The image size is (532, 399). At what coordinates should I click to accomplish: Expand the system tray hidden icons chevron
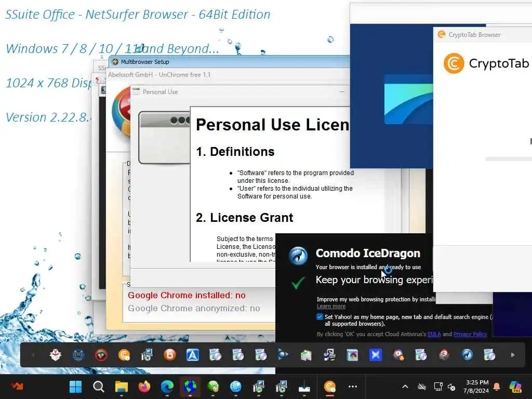tap(405, 387)
